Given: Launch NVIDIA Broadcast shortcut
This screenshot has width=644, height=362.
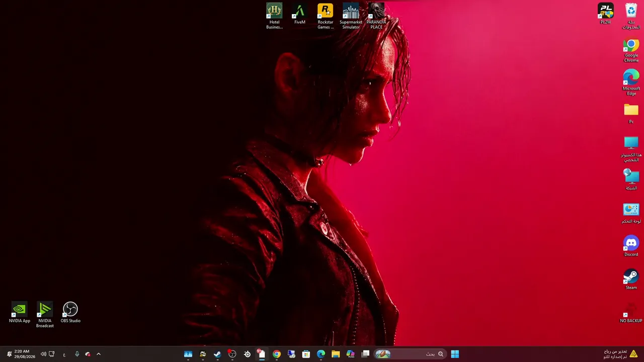Looking at the screenshot, I should [45, 315].
